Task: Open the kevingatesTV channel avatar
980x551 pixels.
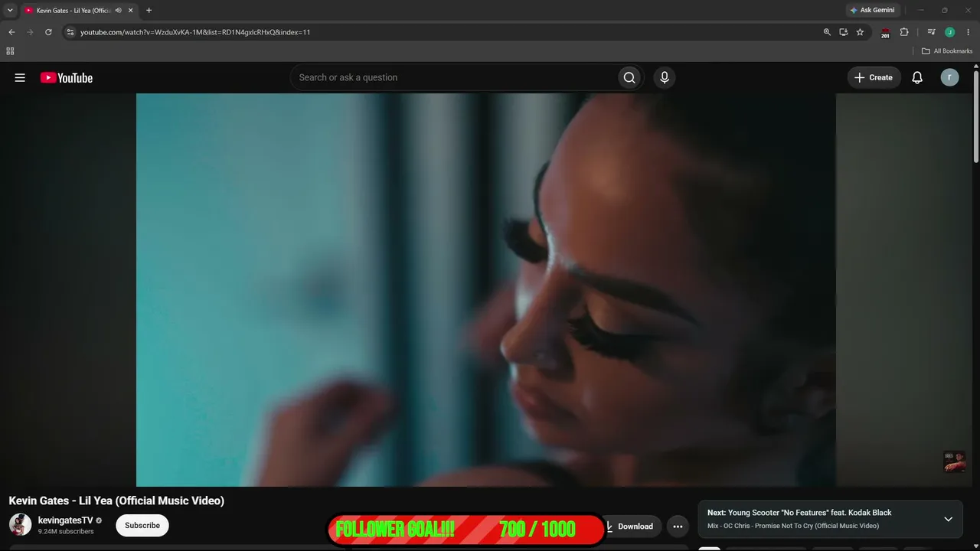Action: [21, 525]
